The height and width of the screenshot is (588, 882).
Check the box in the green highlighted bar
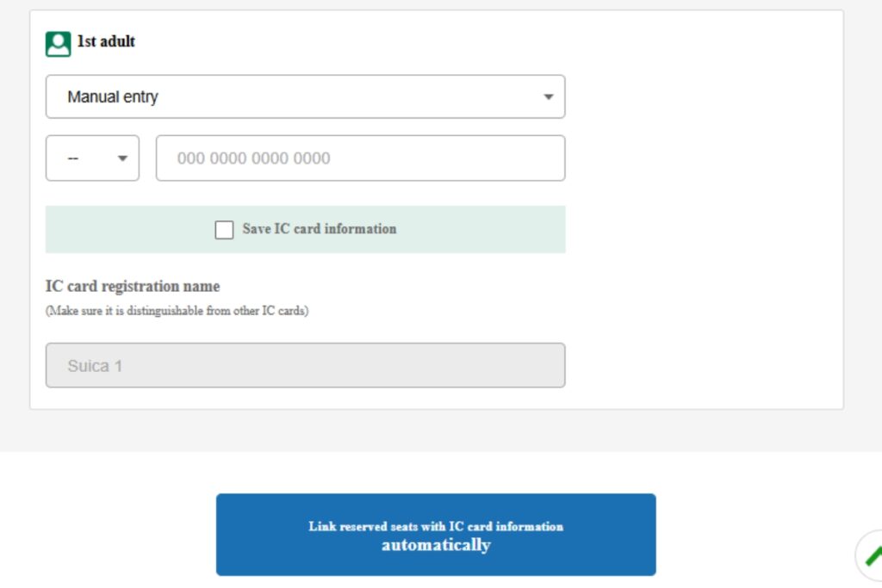(224, 229)
